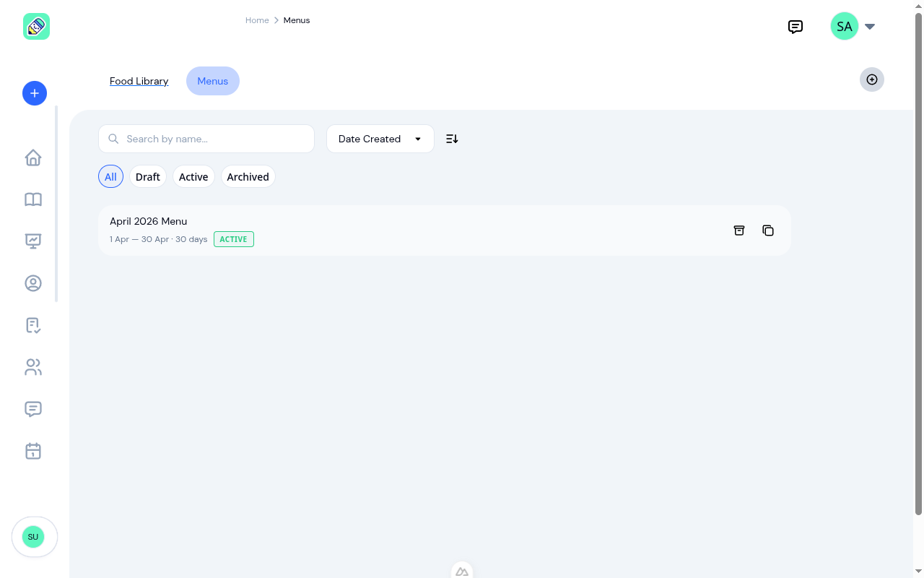Screen dimensions: 924x578
Task: Select the All filter chip
Action: [110, 177]
